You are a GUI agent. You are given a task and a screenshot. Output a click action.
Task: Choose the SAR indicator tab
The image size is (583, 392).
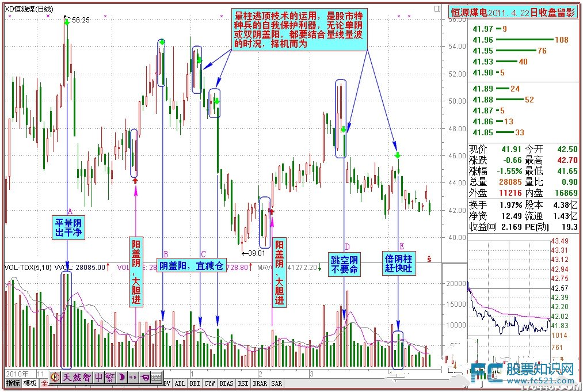[276, 383]
